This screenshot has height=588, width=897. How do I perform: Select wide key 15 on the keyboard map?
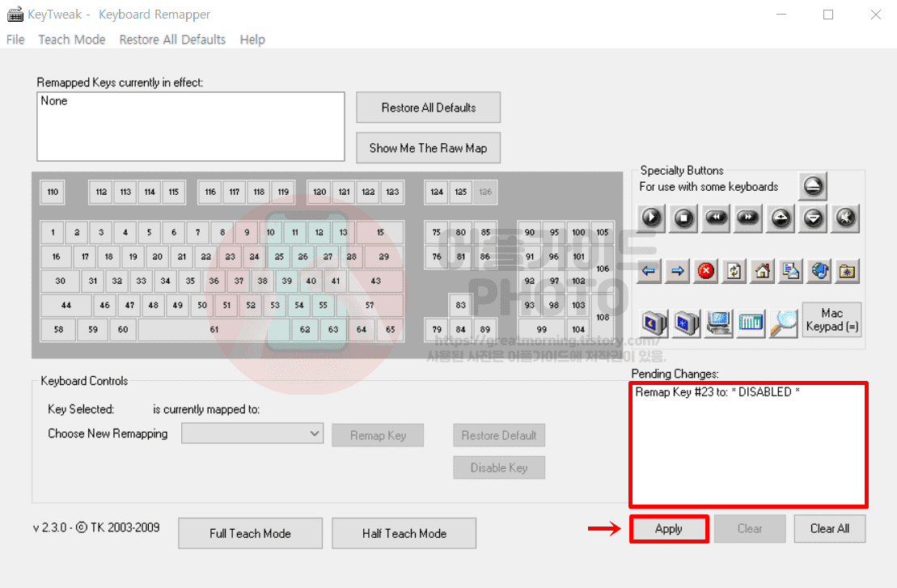tap(380, 233)
